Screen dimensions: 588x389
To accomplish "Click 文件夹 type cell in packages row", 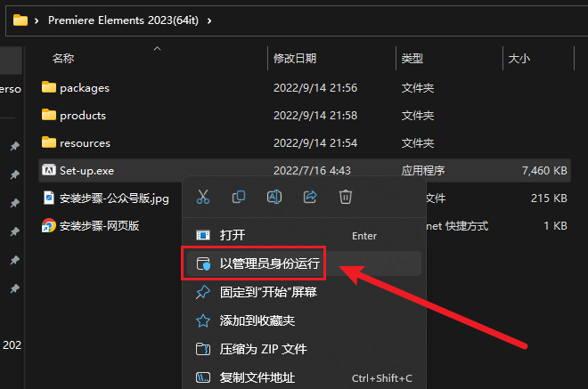I will tap(418, 88).
